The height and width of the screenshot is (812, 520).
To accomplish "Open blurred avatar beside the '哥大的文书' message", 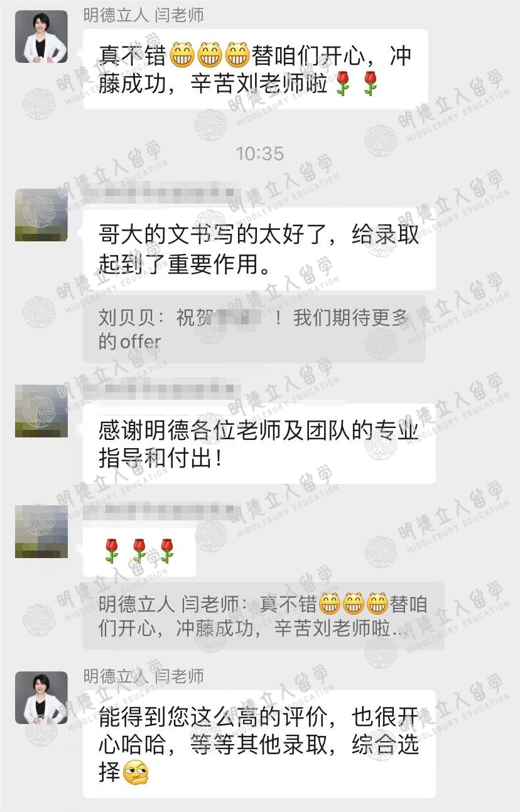I will pos(41,215).
